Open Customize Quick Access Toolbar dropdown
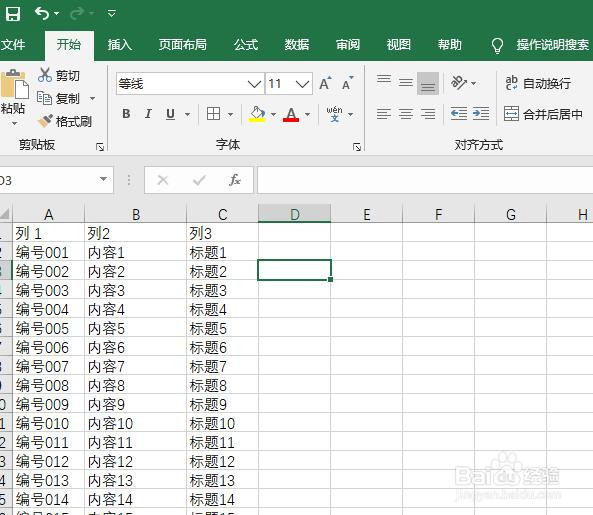593x515 pixels. tap(112, 14)
